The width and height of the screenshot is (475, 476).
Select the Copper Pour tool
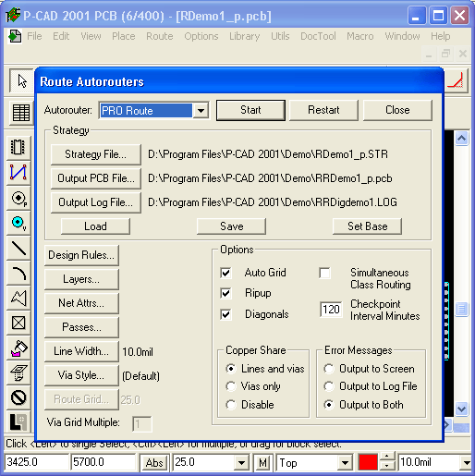18,348
